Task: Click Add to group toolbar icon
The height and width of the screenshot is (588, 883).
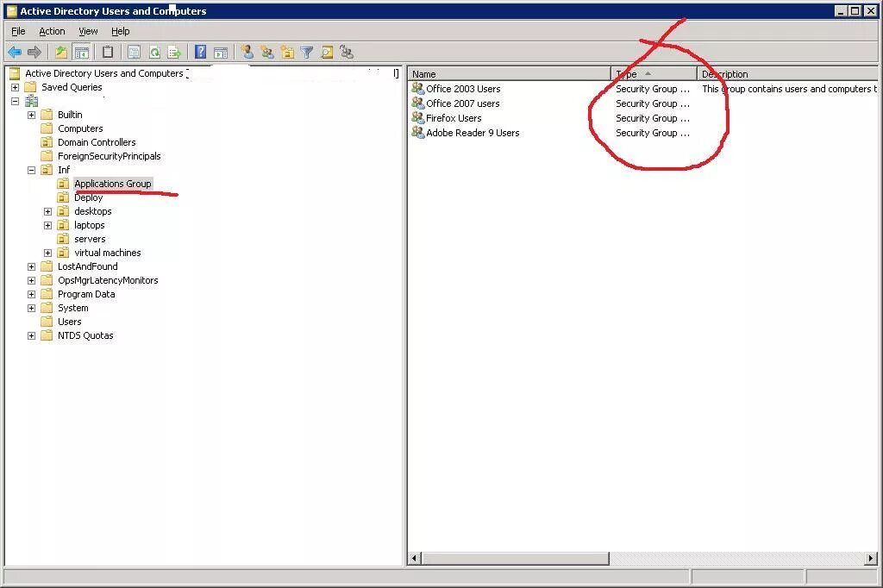Action: point(347,53)
